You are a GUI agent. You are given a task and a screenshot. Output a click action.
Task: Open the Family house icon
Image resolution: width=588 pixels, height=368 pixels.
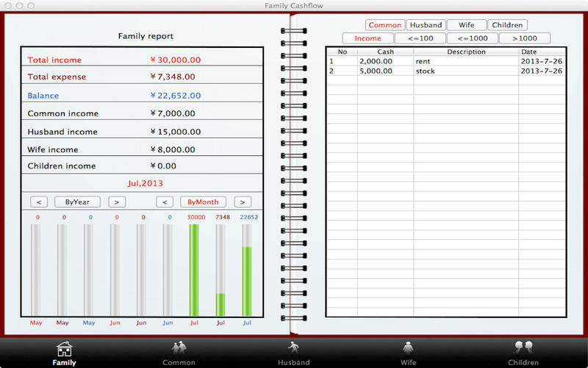tap(64, 349)
